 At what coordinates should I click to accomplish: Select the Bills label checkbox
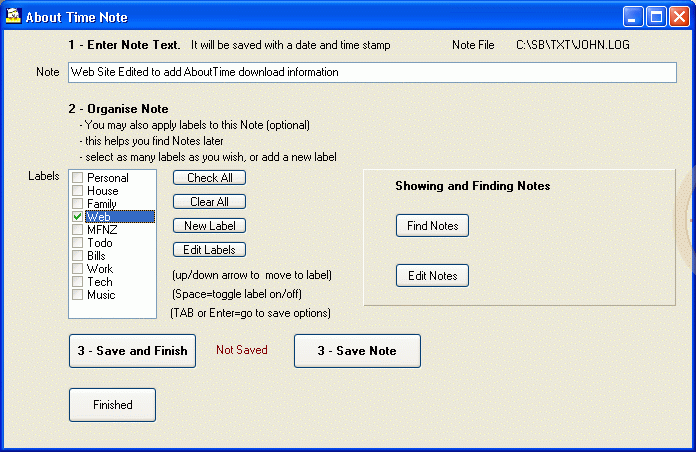coord(78,256)
